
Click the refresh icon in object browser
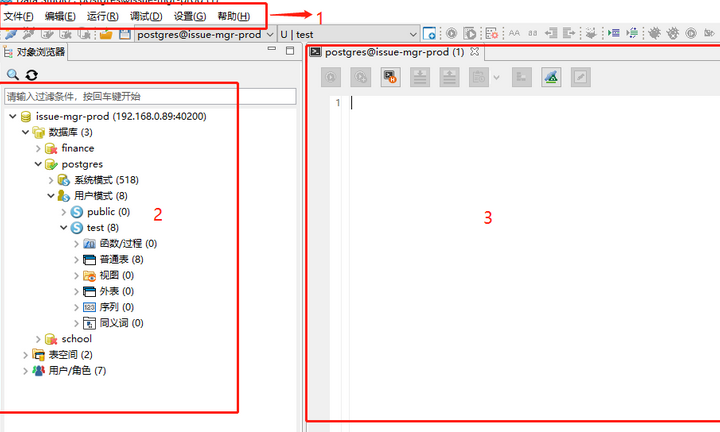(x=31, y=75)
